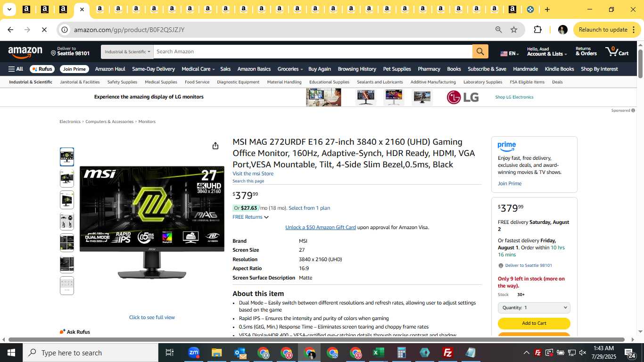This screenshot has width=644, height=362.
Task: Open Task View on the taskbar
Action: (x=170, y=353)
